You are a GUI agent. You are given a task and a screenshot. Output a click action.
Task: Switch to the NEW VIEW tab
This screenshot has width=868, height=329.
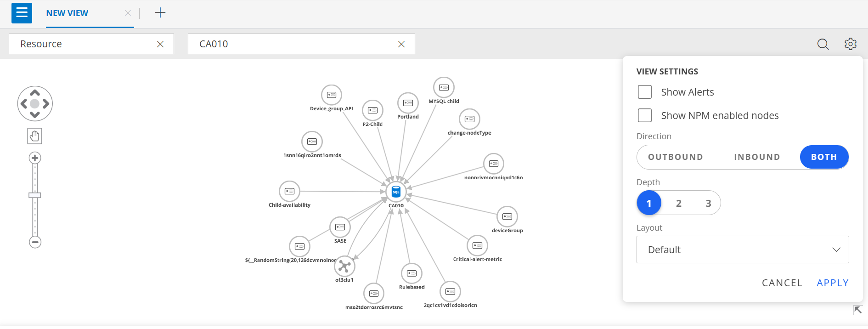(67, 13)
